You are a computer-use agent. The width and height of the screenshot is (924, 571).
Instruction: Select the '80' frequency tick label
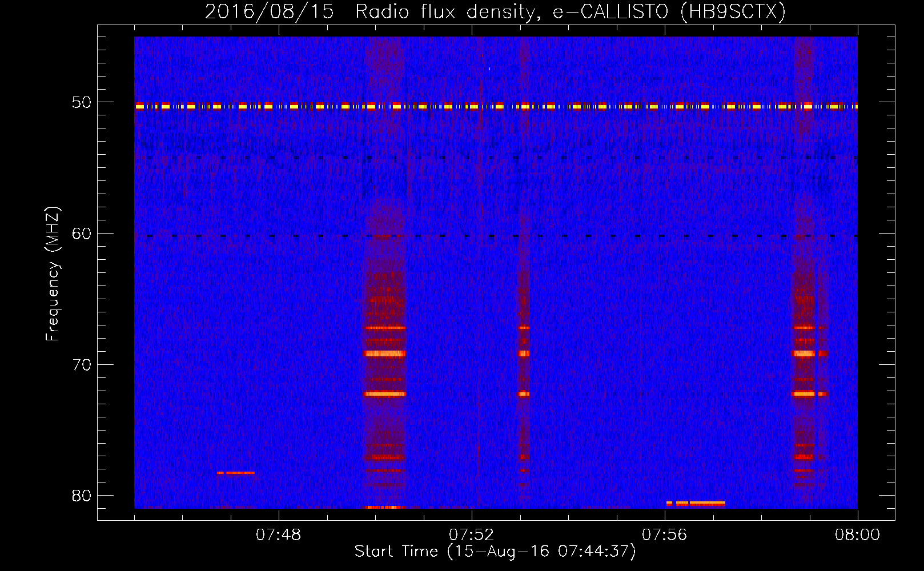(82, 496)
